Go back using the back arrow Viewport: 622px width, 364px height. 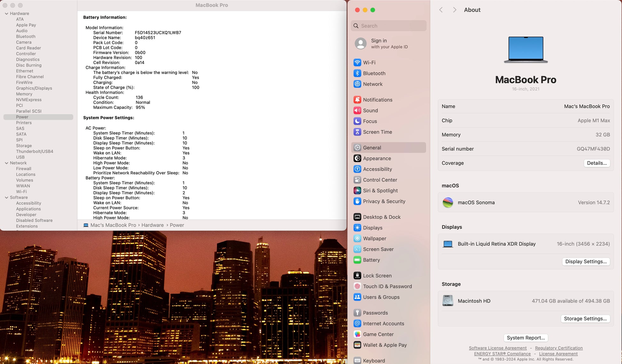click(441, 10)
